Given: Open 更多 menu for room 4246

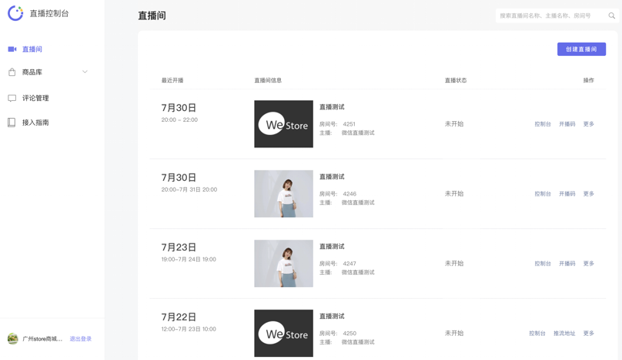Looking at the screenshot, I should pos(589,194).
